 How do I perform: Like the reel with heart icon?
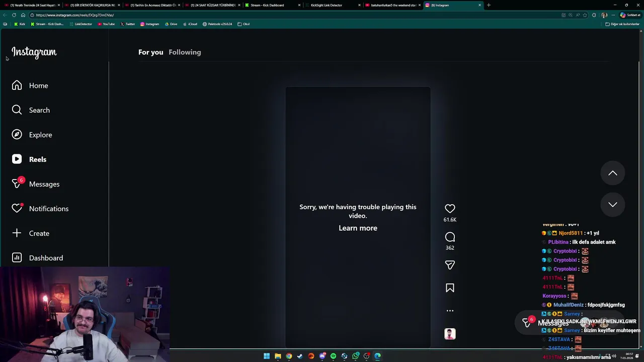pos(450,209)
